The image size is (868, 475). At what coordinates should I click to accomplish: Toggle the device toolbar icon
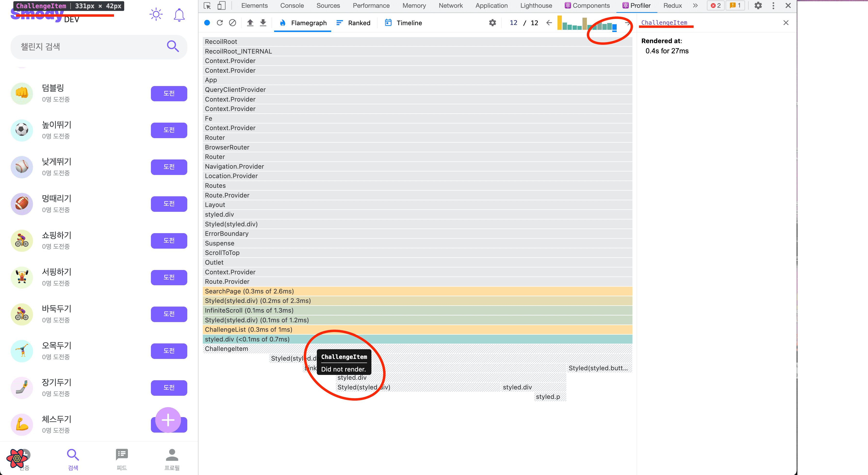pyautogui.click(x=221, y=5)
